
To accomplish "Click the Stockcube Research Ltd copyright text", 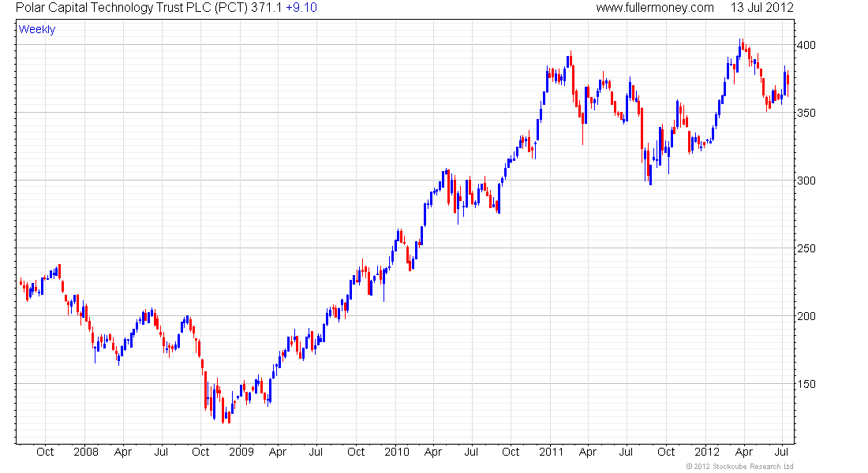I will (739, 467).
